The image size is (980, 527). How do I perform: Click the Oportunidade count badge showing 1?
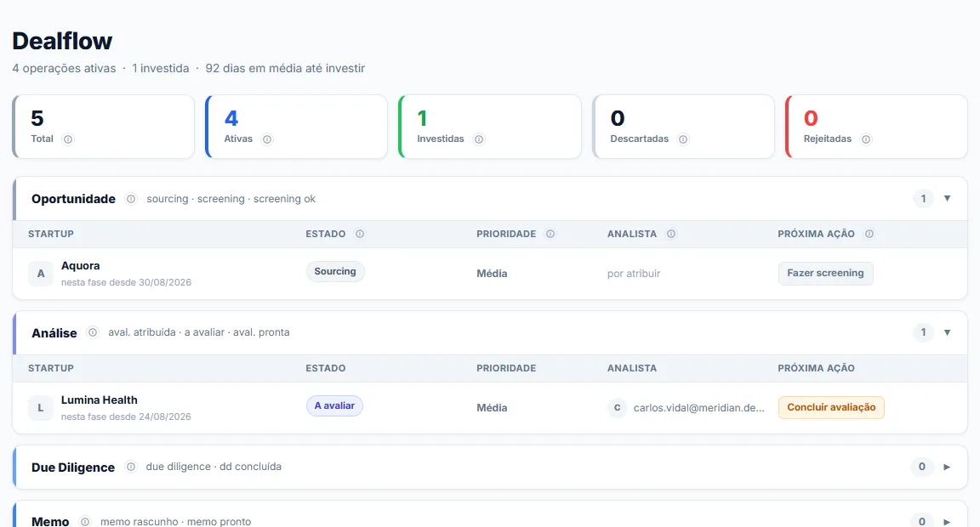923,199
